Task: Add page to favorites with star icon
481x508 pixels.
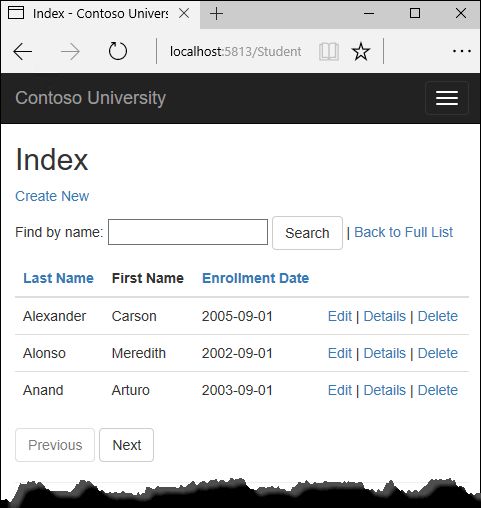Action: tap(361, 52)
